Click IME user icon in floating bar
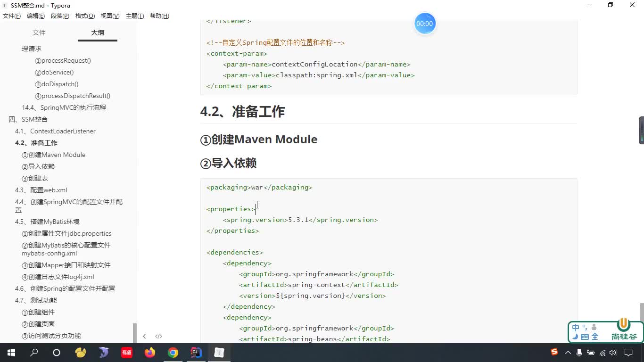The image size is (644, 362). (x=594, y=327)
